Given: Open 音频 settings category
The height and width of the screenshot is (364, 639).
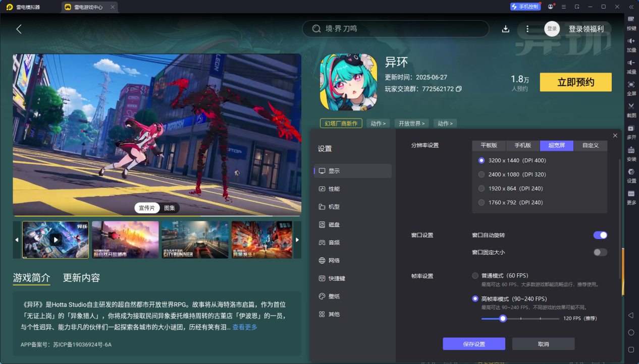Looking at the screenshot, I should 353,242.
